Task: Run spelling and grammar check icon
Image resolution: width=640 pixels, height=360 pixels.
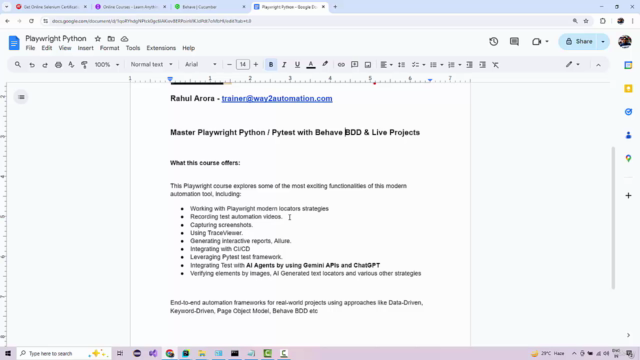Action: coord(71,64)
